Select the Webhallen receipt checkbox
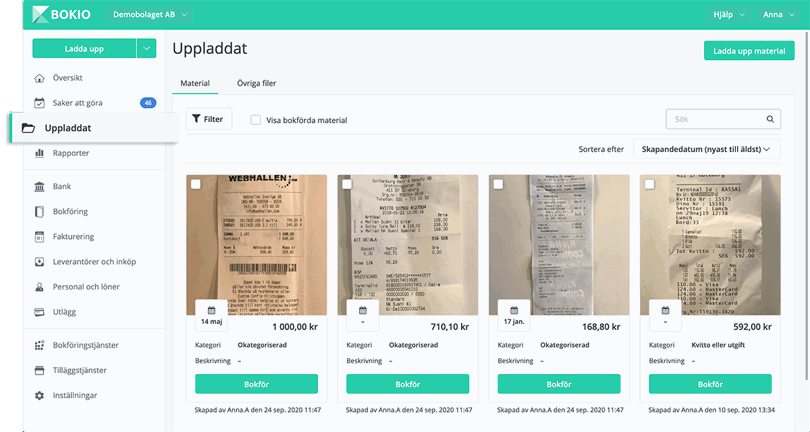810x432 pixels. coord(195,184)
